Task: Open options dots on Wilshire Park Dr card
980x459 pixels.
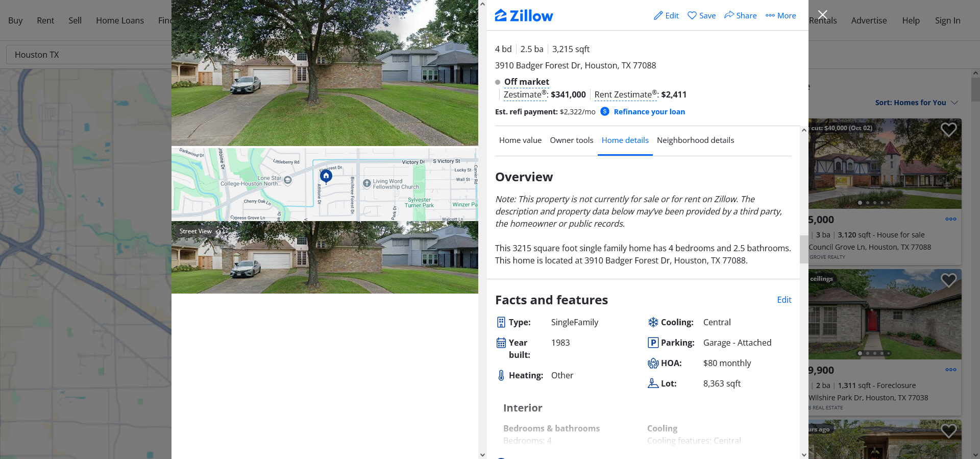Action: click(950, 370)
